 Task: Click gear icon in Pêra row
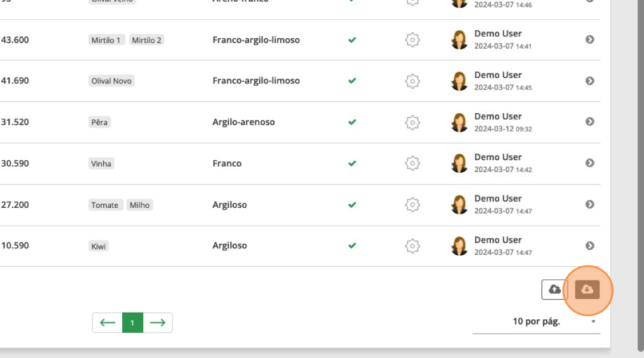pyautogui.click(x=412, y=122)
